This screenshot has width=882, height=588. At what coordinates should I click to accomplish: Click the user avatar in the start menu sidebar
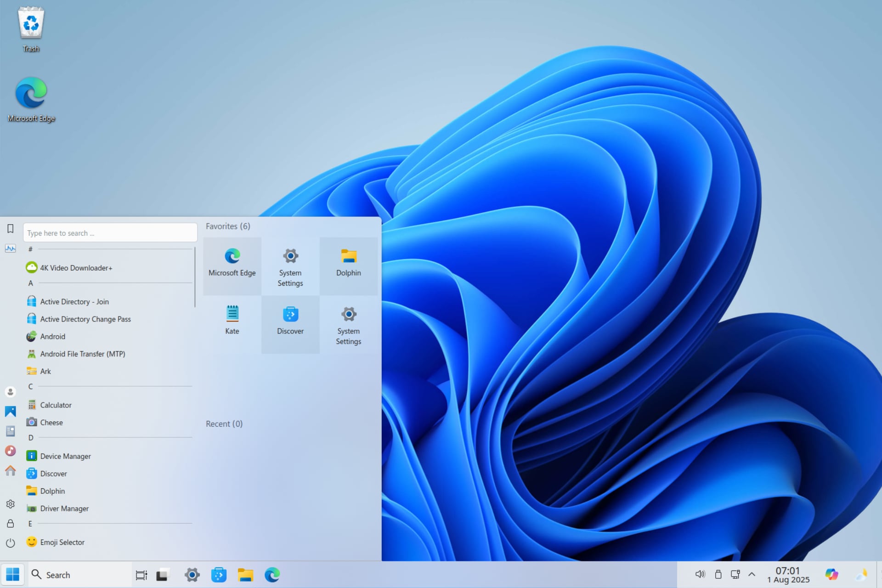(10, 392)
